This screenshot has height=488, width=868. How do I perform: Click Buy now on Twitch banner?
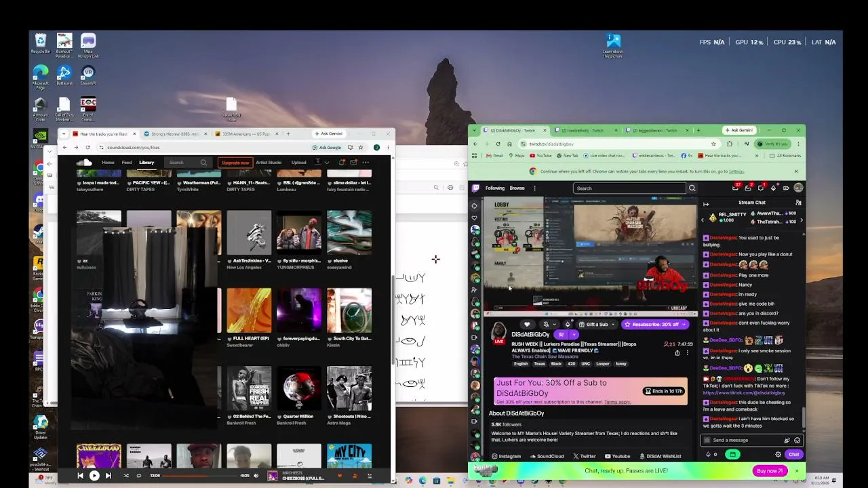(x=770, y=470)
